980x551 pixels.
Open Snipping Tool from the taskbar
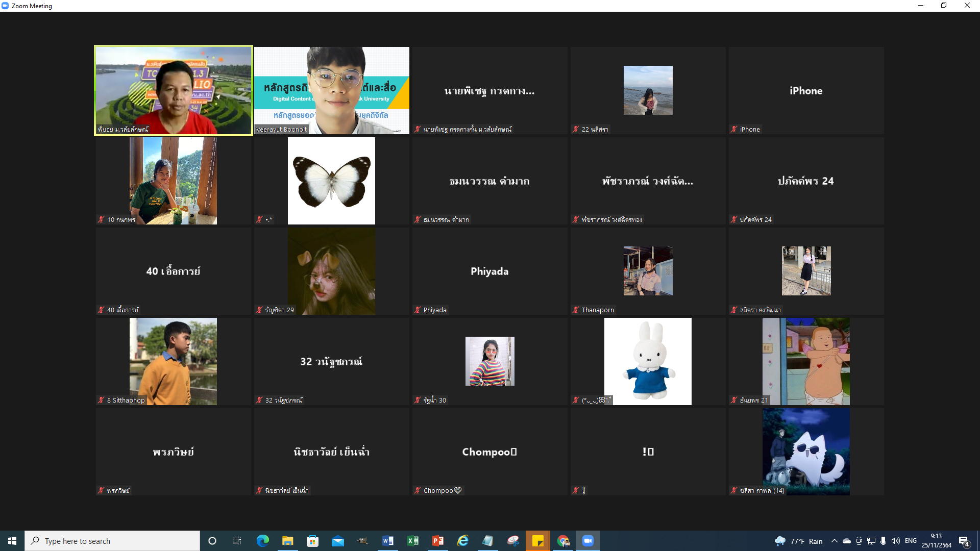[513, 541]
